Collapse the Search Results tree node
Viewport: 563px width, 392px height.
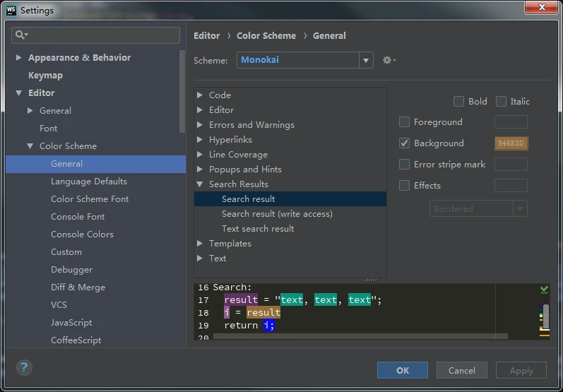(200, 184)
